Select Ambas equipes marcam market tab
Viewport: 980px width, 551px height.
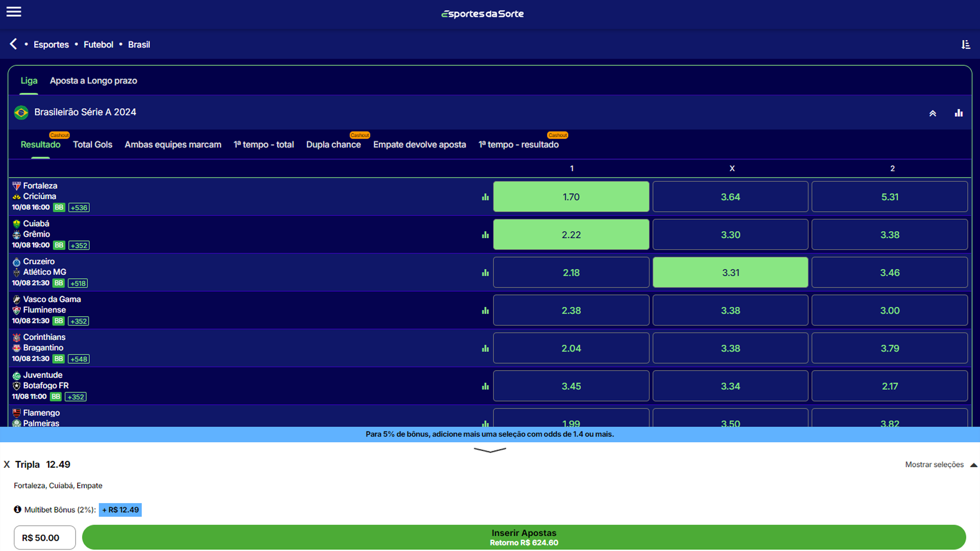pos(173,144)
